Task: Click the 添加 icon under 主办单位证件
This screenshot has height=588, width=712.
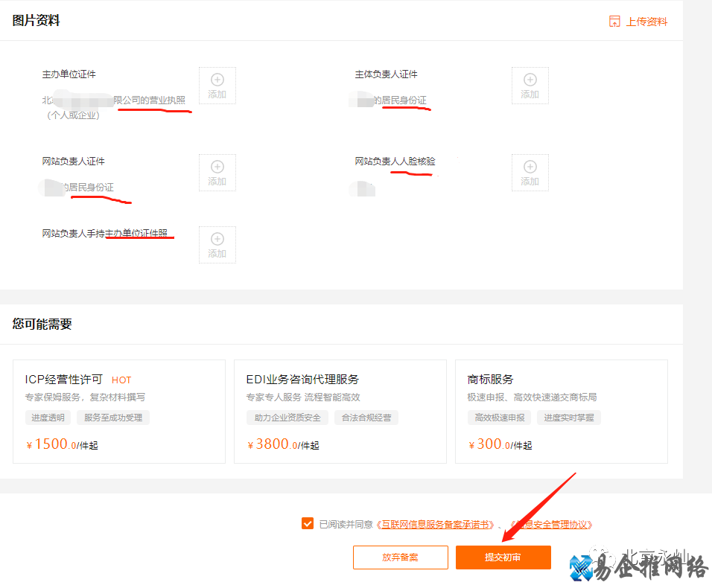Action: (217, 85)
